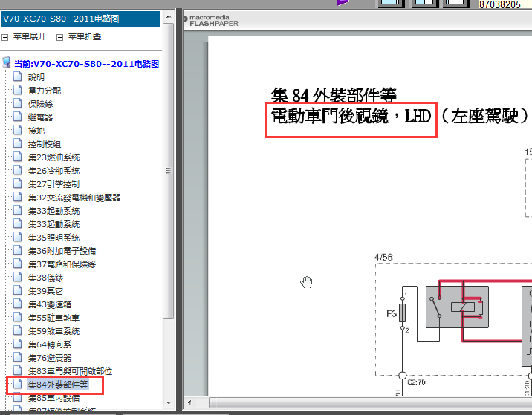Select the root node 当前:V70-XC70-S80--2011电路图
This screenshot has width=532, height=415.
click(86, 64)
